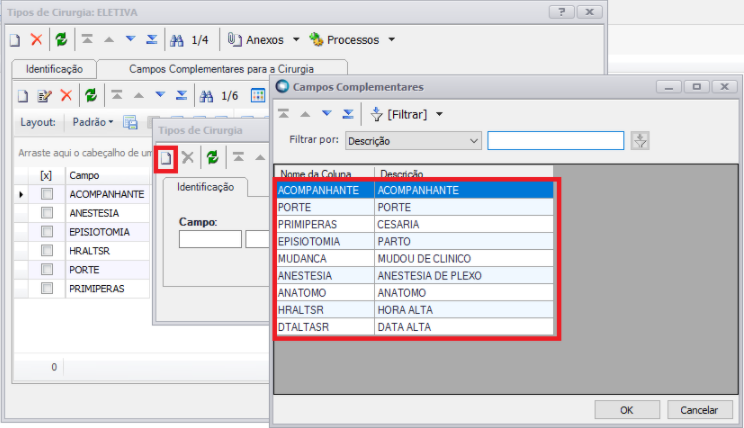This screenshot has width=744, height=428.
Task: Click Cancelar button in Campos Complementares
Action: point(699,410)
